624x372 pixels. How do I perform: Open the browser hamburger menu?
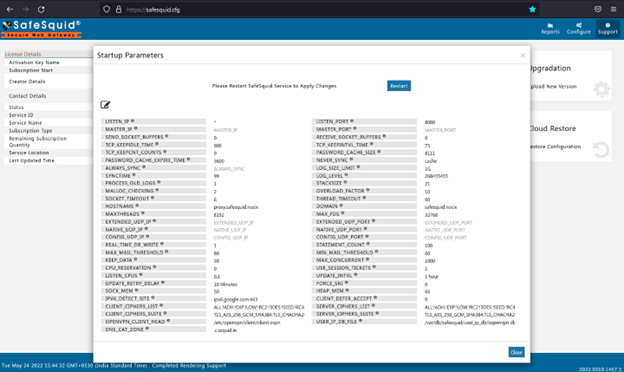pyautogui.click(x=613, y=9)
